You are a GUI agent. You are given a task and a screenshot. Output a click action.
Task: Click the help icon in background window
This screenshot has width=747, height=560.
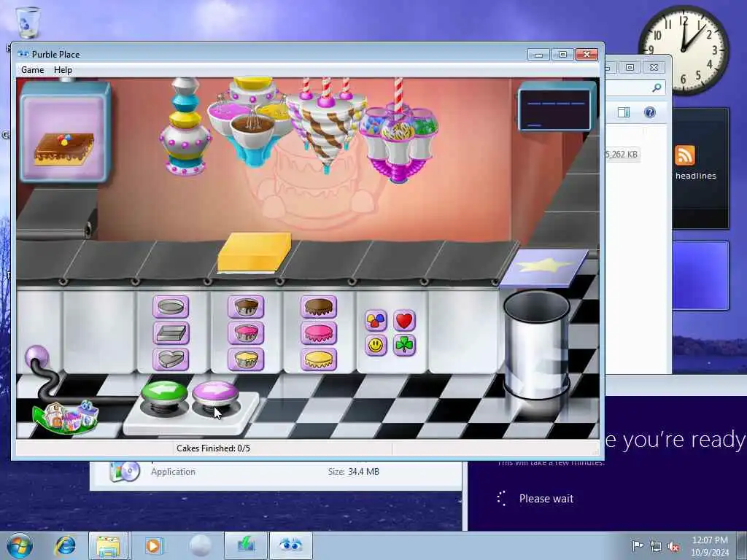(650, 112)
